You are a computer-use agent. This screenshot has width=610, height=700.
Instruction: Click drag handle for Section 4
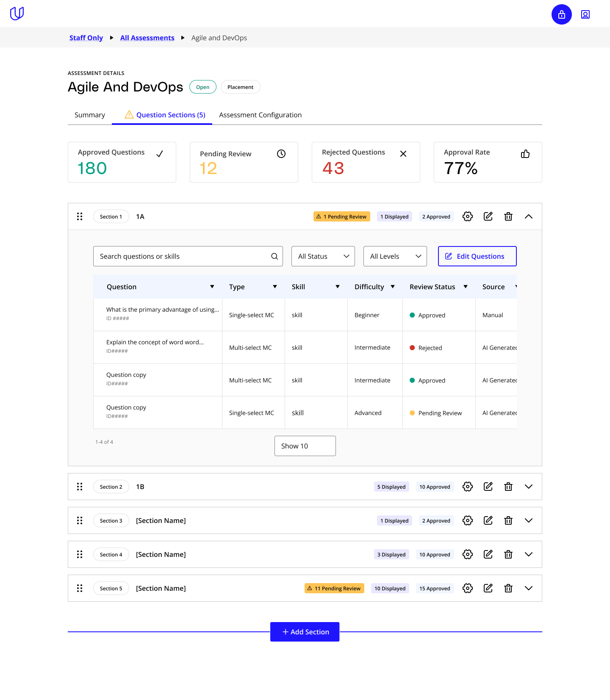80,554
